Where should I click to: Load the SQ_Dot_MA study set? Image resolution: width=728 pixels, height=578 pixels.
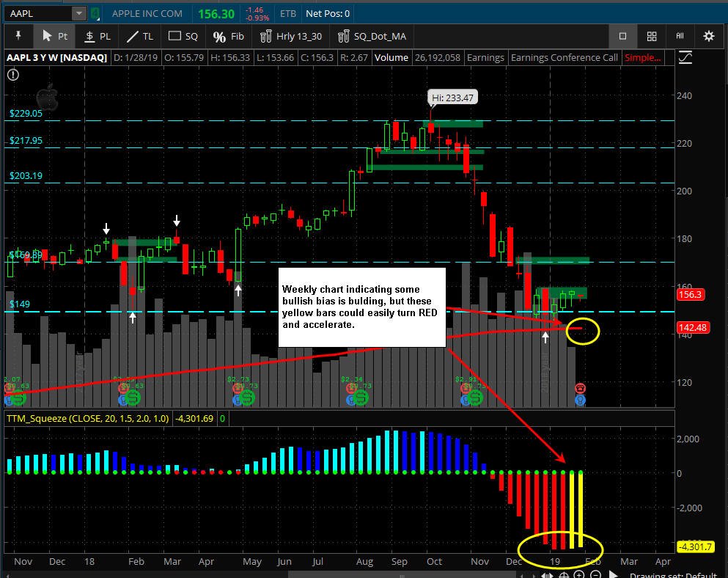(x=372, y=36)
